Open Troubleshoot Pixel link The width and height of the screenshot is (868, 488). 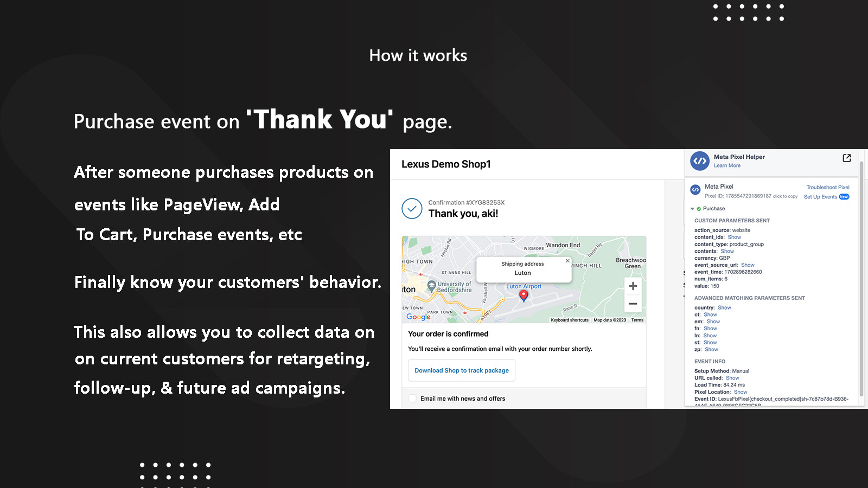tap(828, 188)
